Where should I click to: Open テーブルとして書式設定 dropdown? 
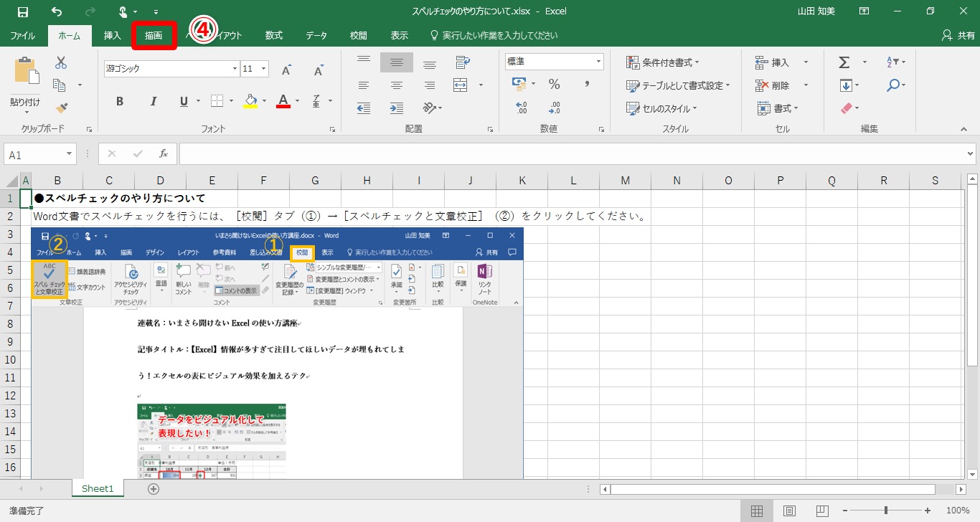(678, 85)
